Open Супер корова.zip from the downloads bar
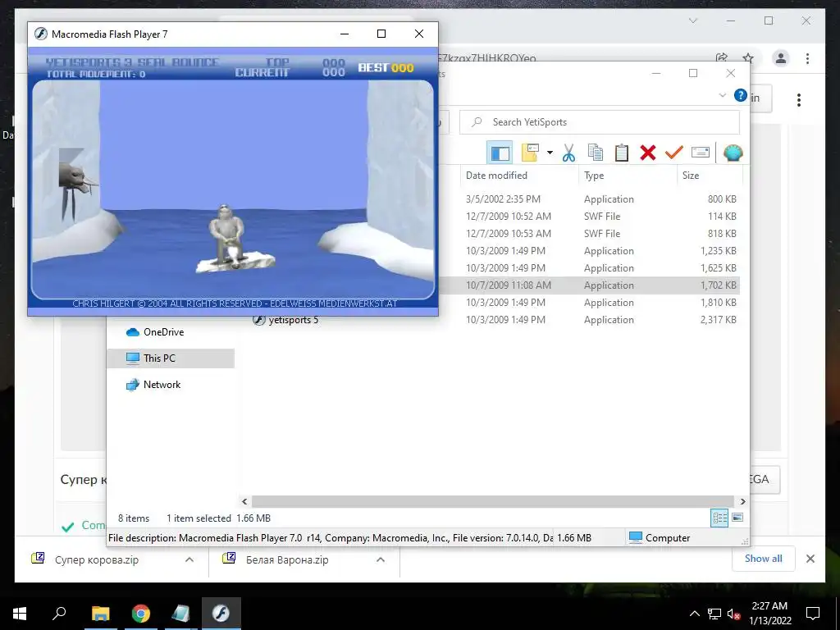The height and width of the screenshot is (630, 840). pyautogui.click(x=97, y=559)
